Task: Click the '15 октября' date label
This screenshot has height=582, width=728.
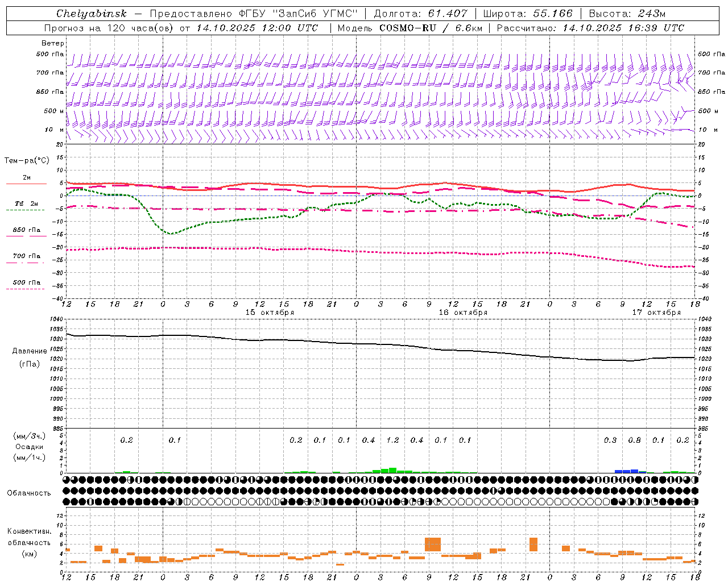Action: pos(270,313)
